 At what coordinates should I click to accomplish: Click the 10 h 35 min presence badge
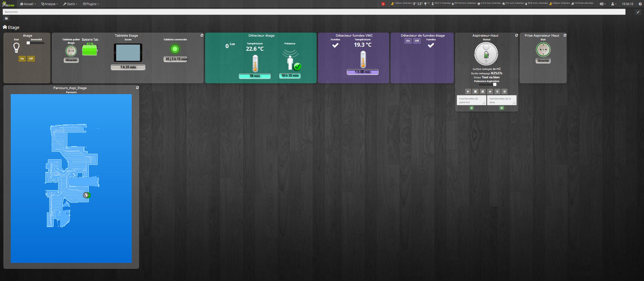point(290,76)
